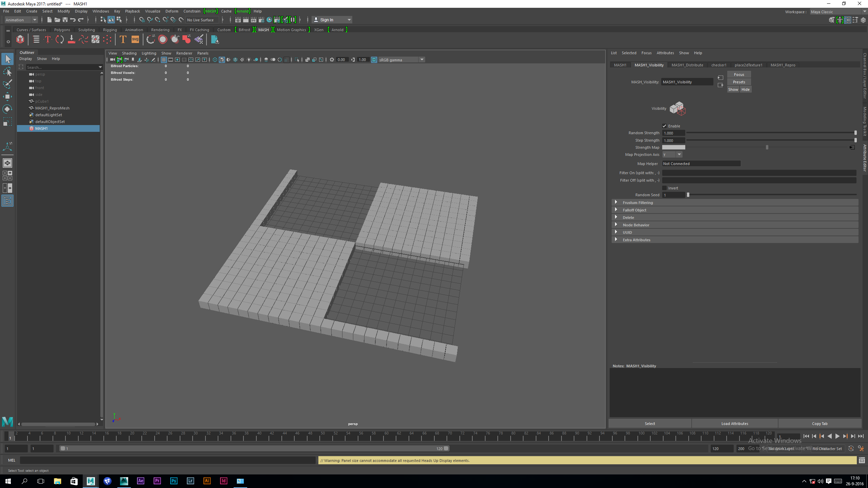
Task: Toggle smooth shaded cube icon in viewport
Action: 222,60
